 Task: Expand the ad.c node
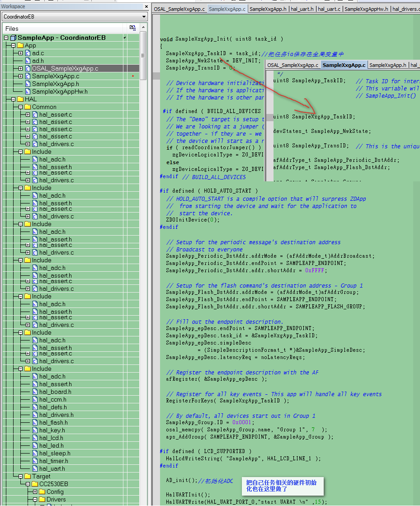tap(21, 53)
